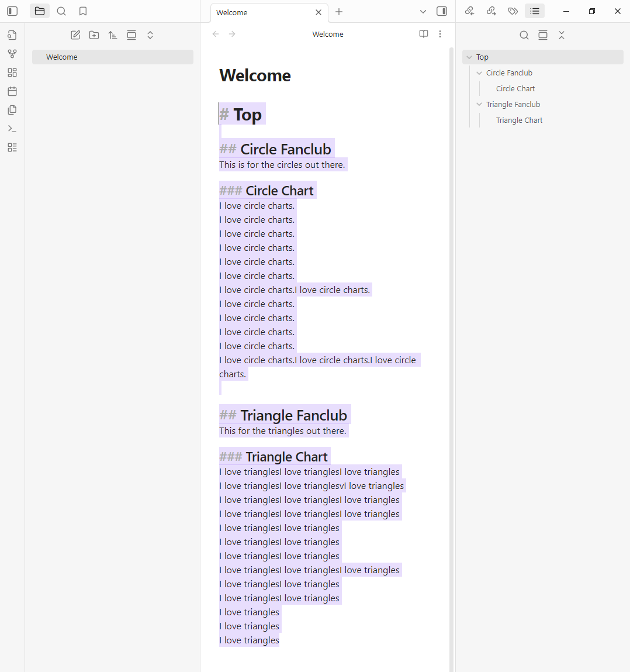Open today's daily note icon

click(x=12, y=91)
